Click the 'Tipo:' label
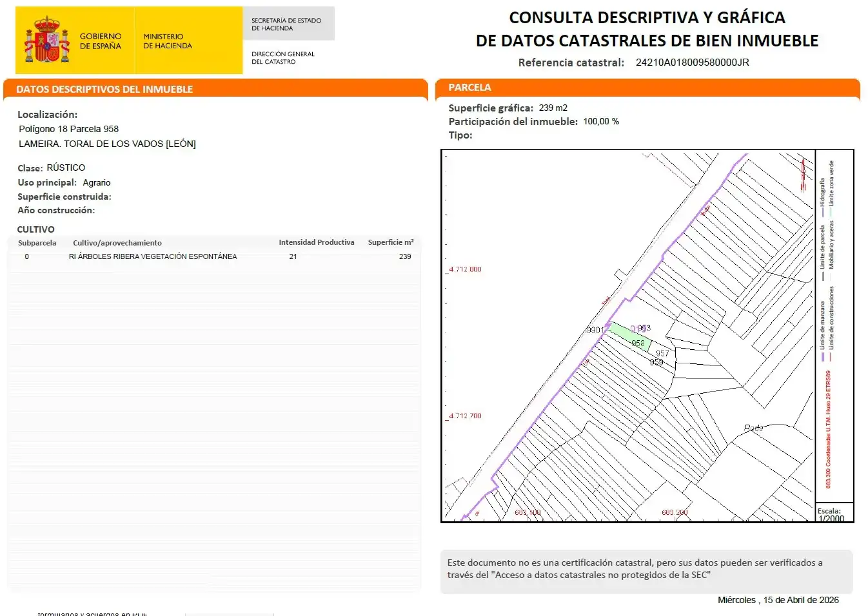This screenshot has height=616, width=868. point(460,135)
